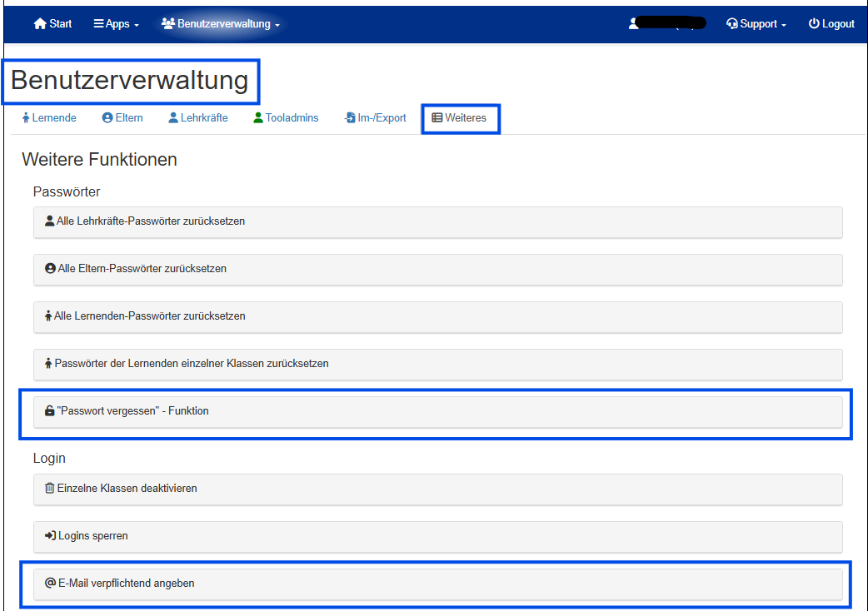Image resolution: width=868 pixels, height=611 pixels.
Task: Click the headset icon beside Support
Action: click(x=732, y=24)
